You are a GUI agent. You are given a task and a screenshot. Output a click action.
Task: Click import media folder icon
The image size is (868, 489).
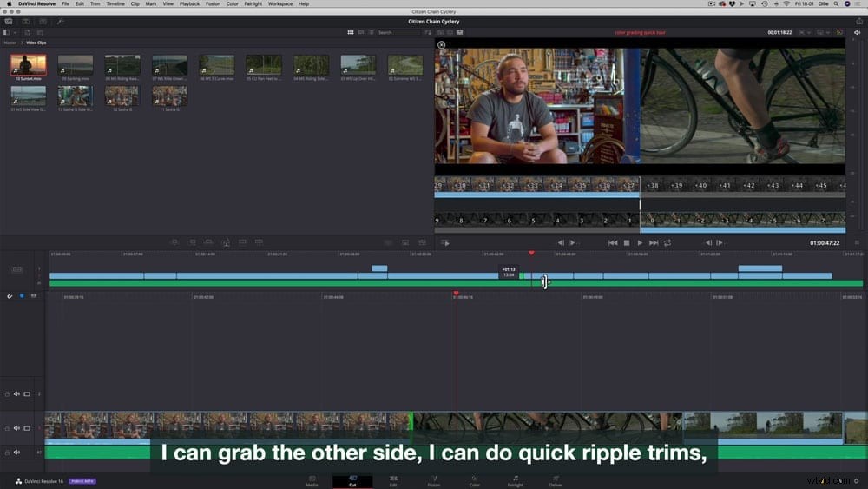pos(40,33)
